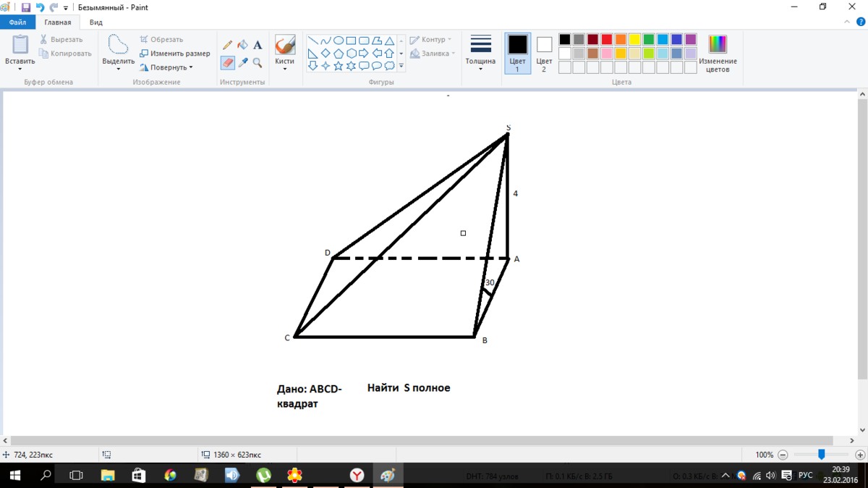Select the Eraser tool

point(227,63)
